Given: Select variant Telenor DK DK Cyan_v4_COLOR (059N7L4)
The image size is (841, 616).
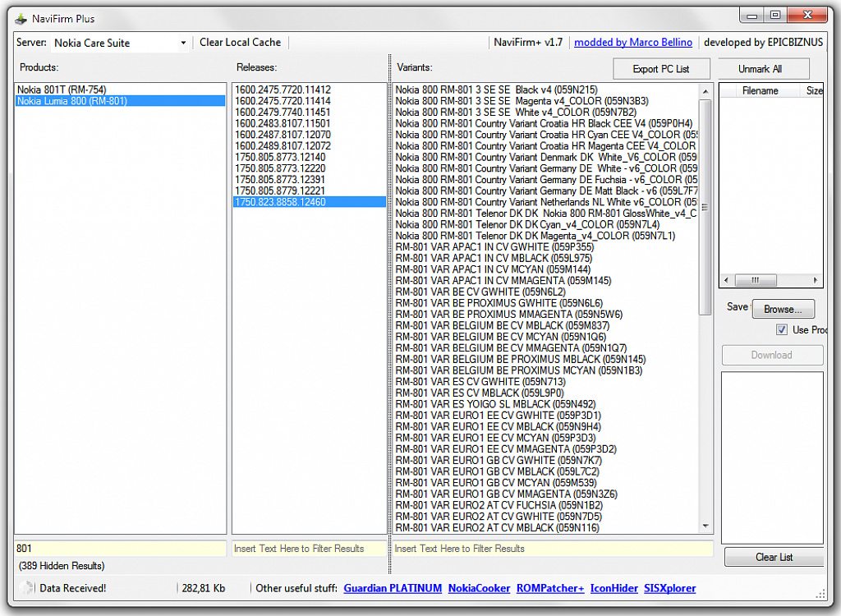Looking at the screenshot, I should click(546, 225).
